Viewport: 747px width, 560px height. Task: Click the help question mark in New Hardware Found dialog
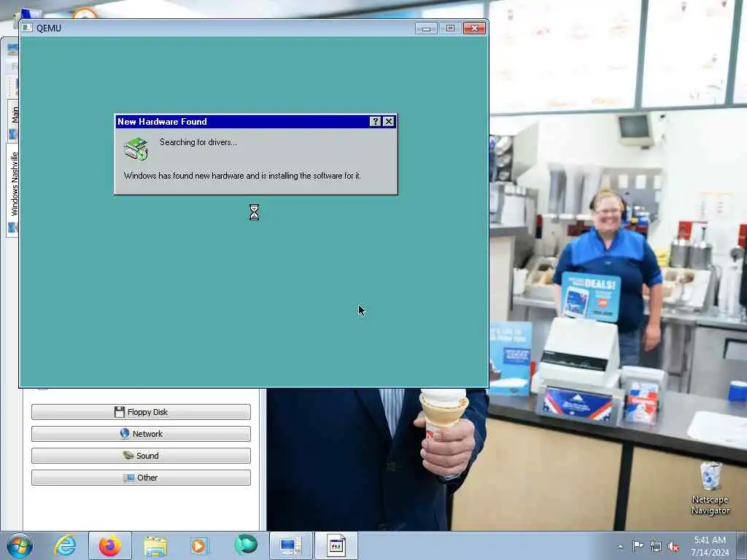click(x=376, y=122)
